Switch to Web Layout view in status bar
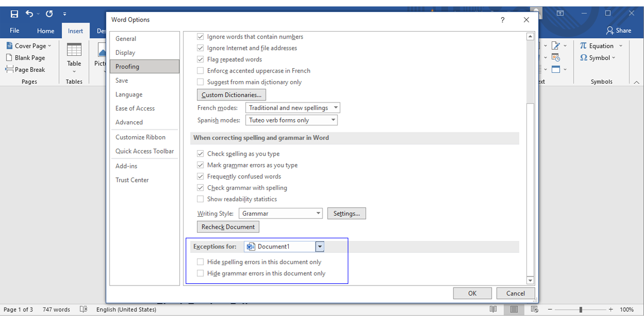 click(534, 310)
